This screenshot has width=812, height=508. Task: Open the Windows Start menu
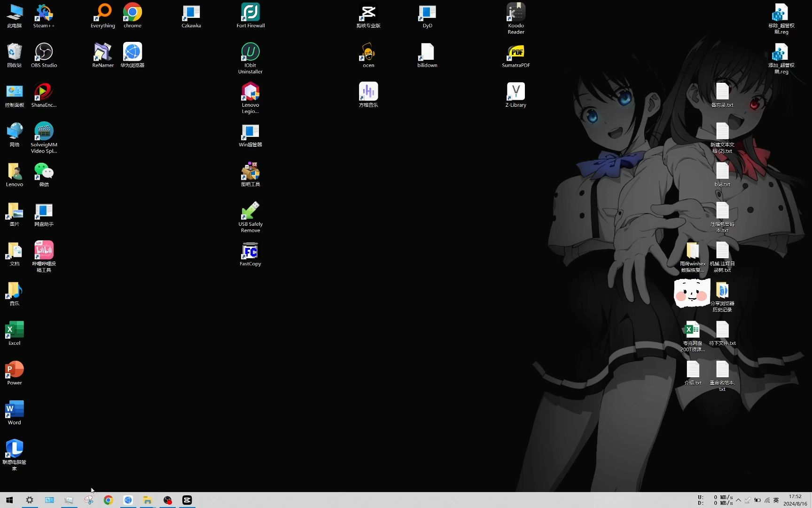point(9,500)
